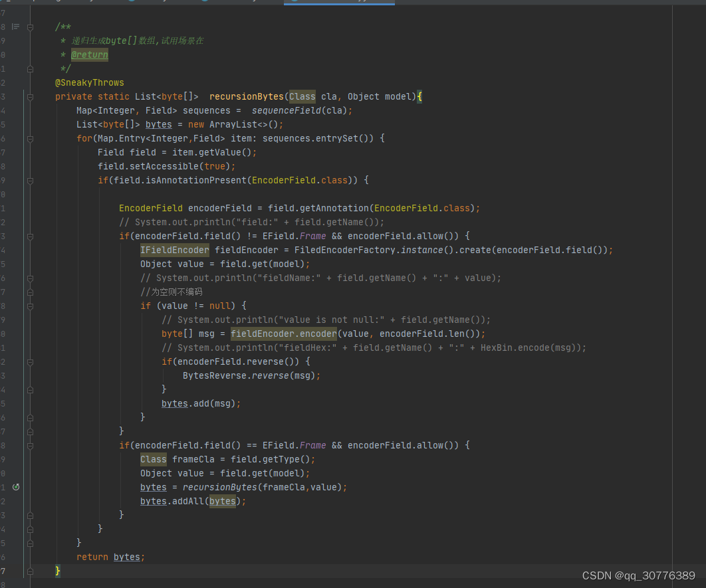Click 'return bytes' statement

pyautogui.click(x=110, y=557)
